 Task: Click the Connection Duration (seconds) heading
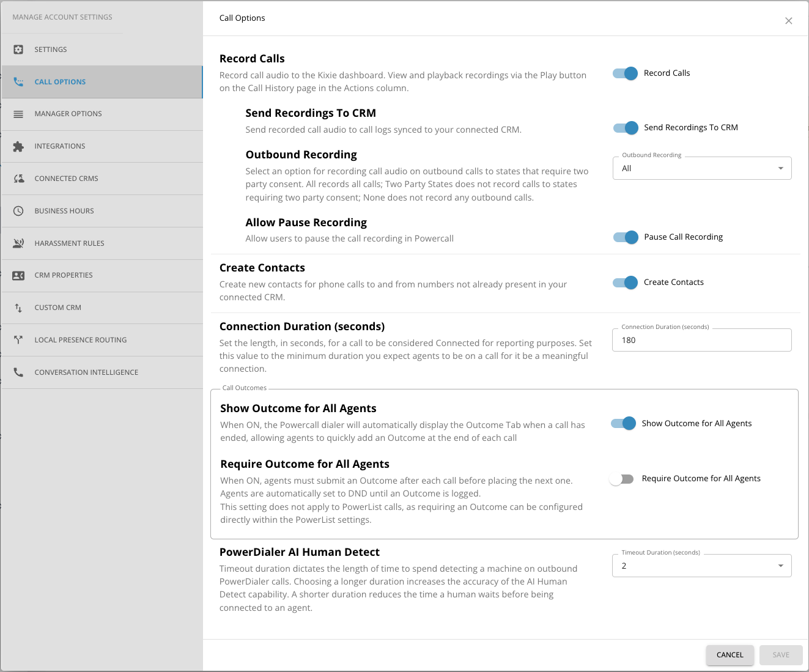(x=302, y=327)
